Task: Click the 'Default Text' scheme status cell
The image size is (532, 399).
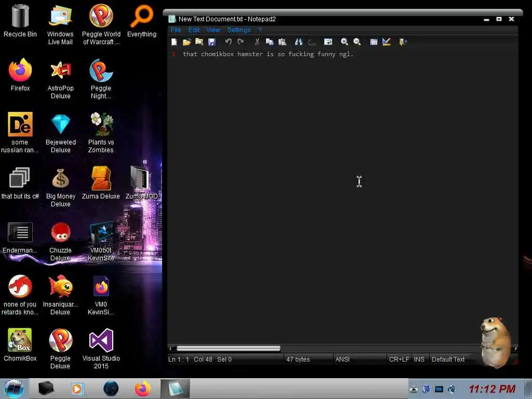Action: 448,360
